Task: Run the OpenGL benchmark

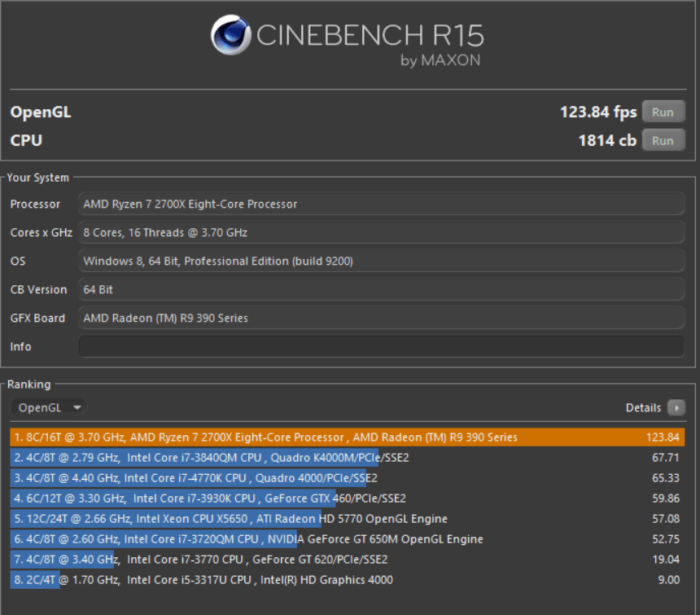Action: tap(663, 112)
